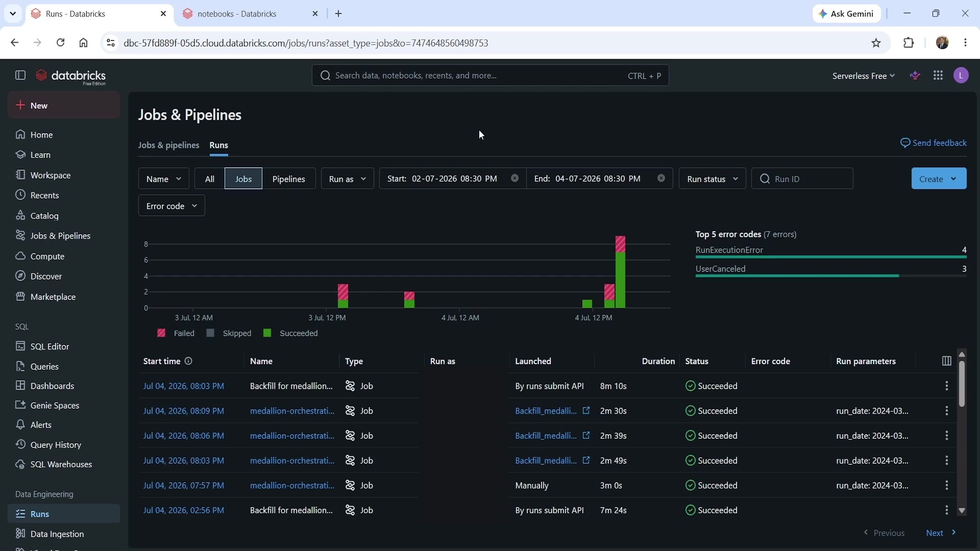This screenshot has height=551, width=980.
Task: Open browser extensions puzzle icon
Action: pyautogui.click(x=909, y=43)
